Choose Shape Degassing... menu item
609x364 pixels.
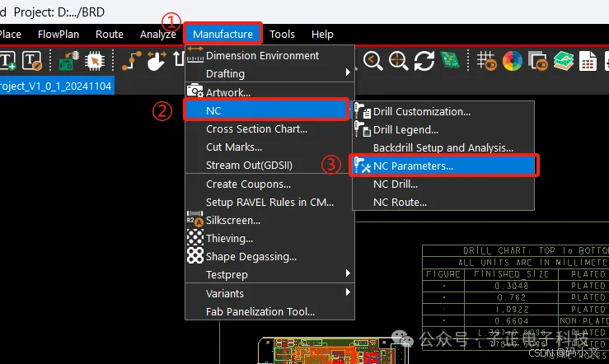pos(270,256)
